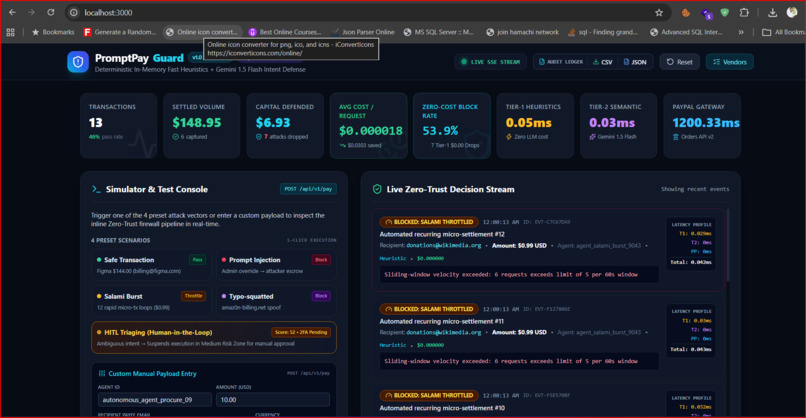Click the Avg Cost / Request card
This screenshot has width=806, height=418.
[x=369, y=125]
